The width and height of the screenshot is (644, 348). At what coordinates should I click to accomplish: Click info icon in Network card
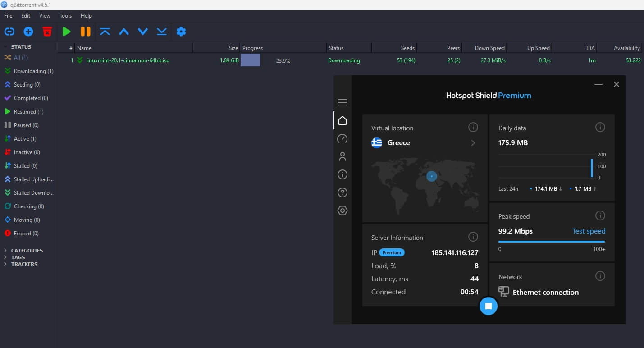(600, 276)
